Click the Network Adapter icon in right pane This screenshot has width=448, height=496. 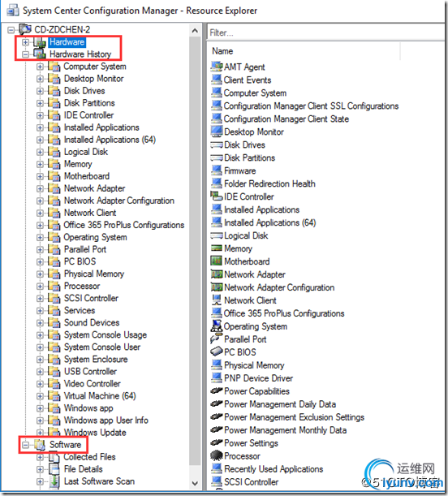(x=217, y=274)
